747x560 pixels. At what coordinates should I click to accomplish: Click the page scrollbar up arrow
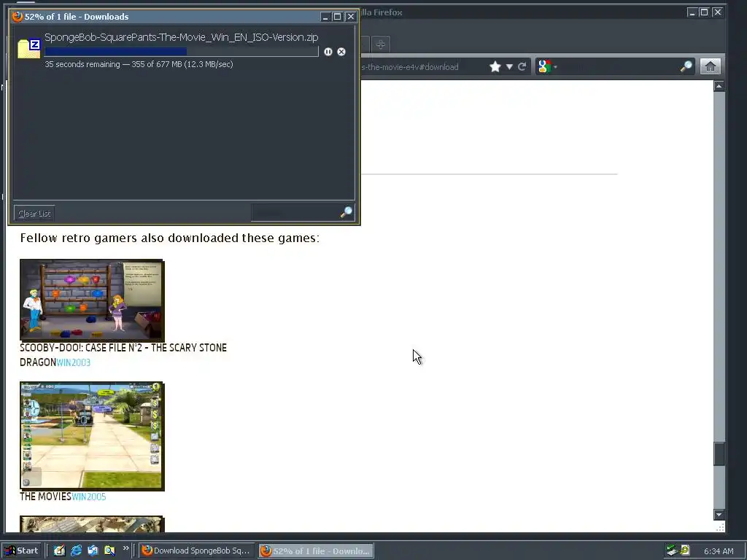click(x=719, y=86)
